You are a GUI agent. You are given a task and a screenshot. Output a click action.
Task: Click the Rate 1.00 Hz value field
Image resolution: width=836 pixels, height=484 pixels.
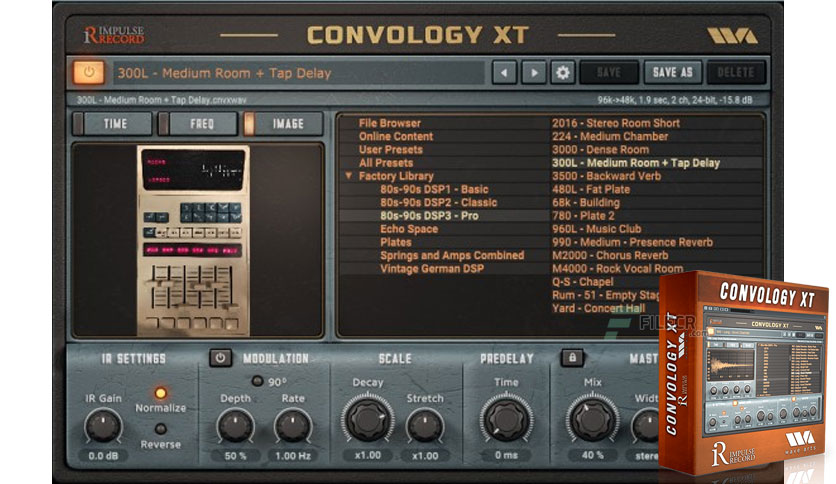[293, 456]
